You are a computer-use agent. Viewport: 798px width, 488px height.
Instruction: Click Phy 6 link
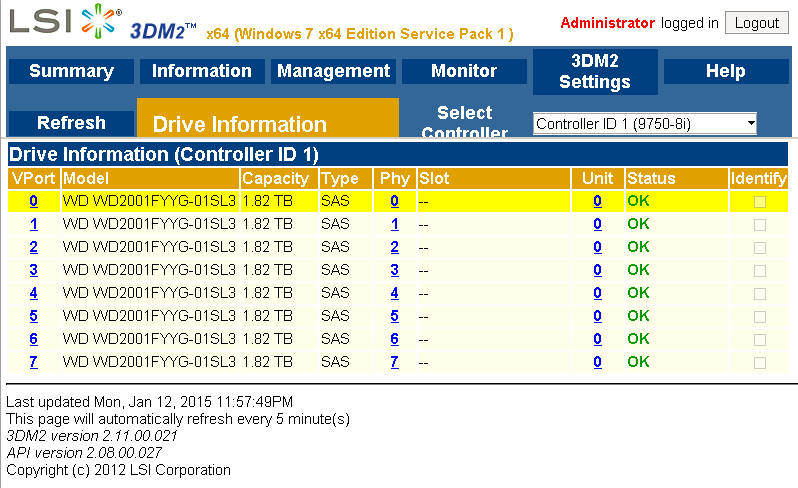[394, 339]
